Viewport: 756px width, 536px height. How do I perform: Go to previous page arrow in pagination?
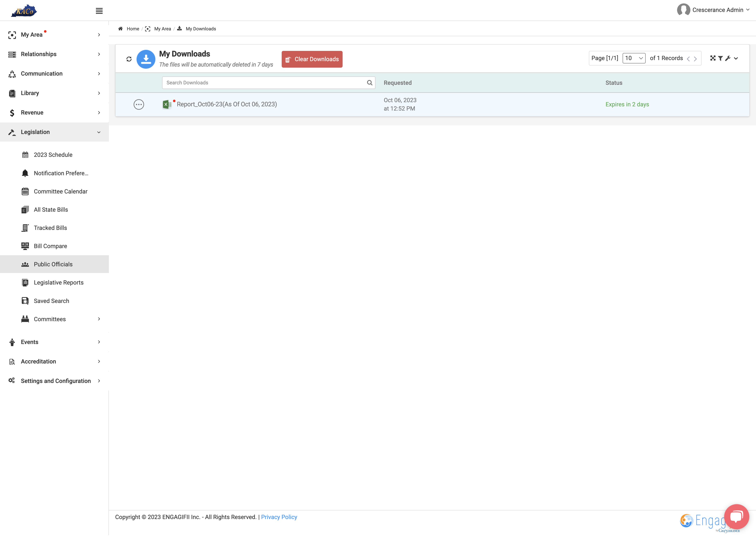coord(688,59)
